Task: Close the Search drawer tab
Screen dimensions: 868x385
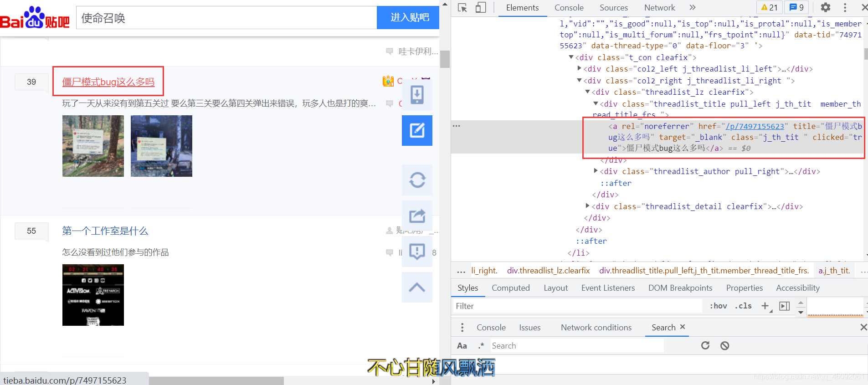Action: [x=683, y=327]
